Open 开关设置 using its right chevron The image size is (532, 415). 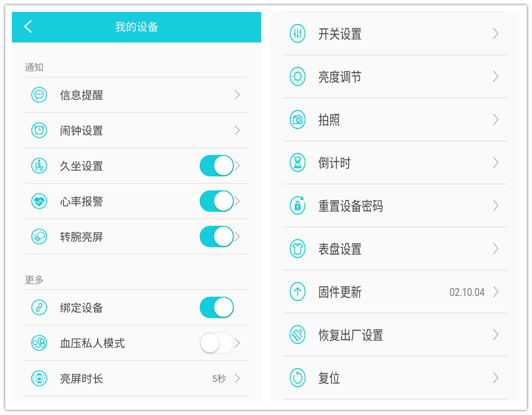496,33
